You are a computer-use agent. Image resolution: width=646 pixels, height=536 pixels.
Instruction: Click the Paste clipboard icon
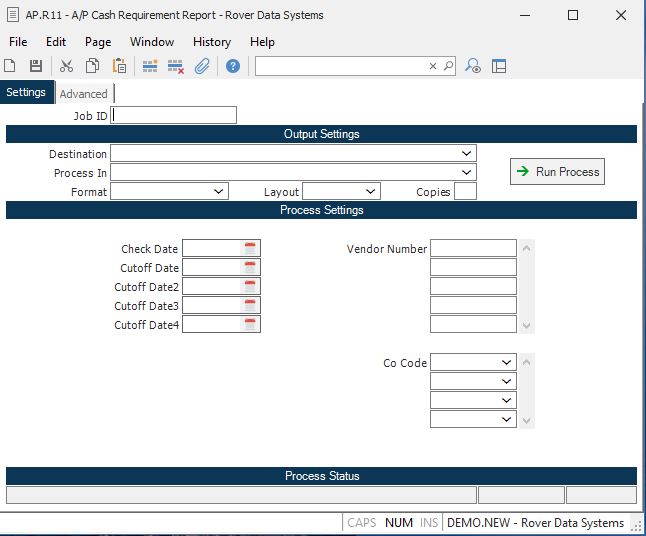tap(119, 66)
